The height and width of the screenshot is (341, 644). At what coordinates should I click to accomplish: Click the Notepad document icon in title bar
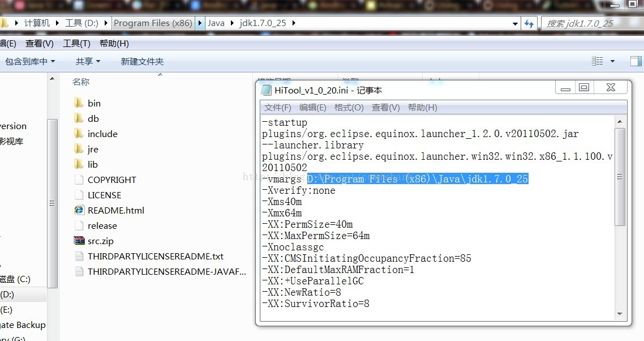point(266,90)
